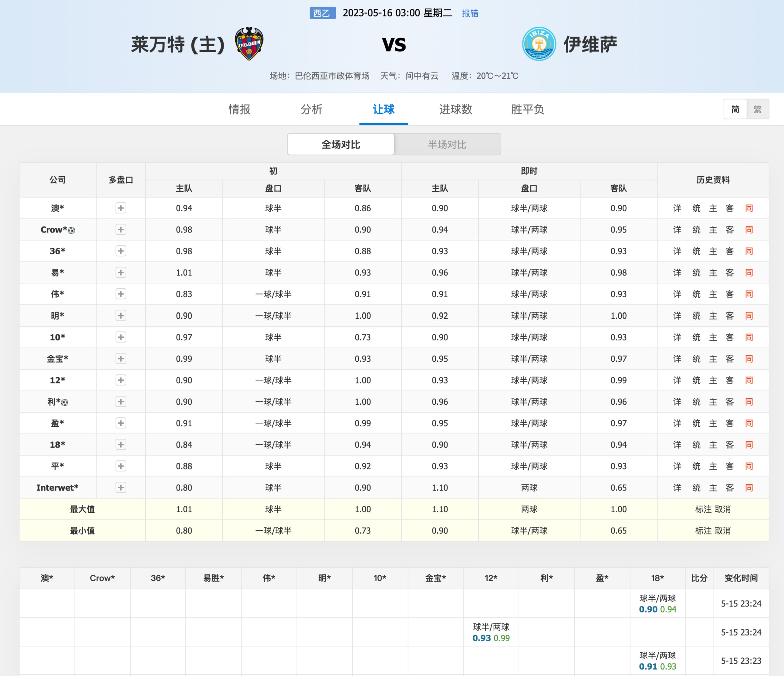Open the 让球 tab
784x676 pixels.
(383, 109)
